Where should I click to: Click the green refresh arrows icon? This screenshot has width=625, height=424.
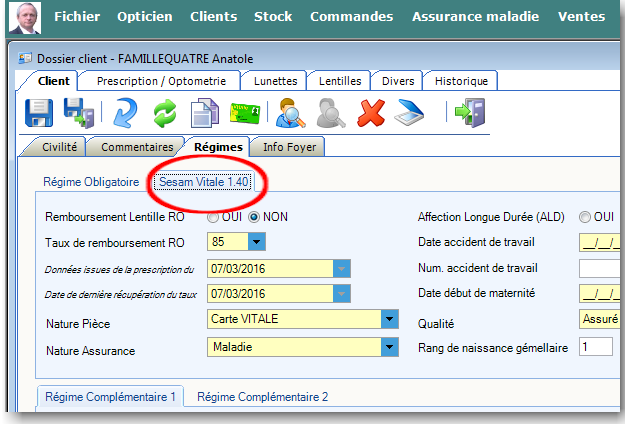[165, 113]
